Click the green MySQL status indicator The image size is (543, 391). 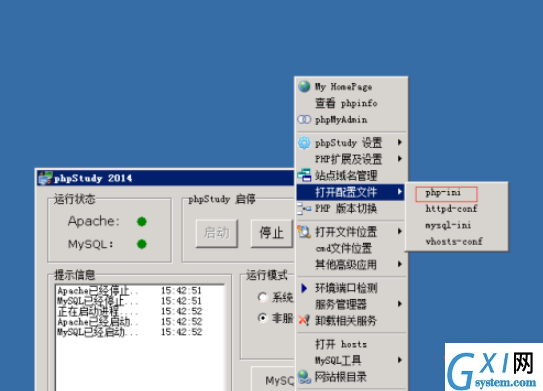pyautogui.click(x=142, y=244)
